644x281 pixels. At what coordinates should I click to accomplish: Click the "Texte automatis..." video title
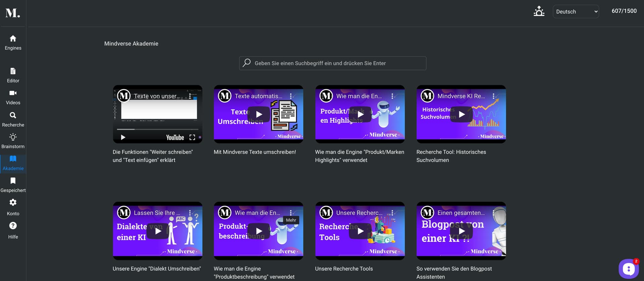259,96
